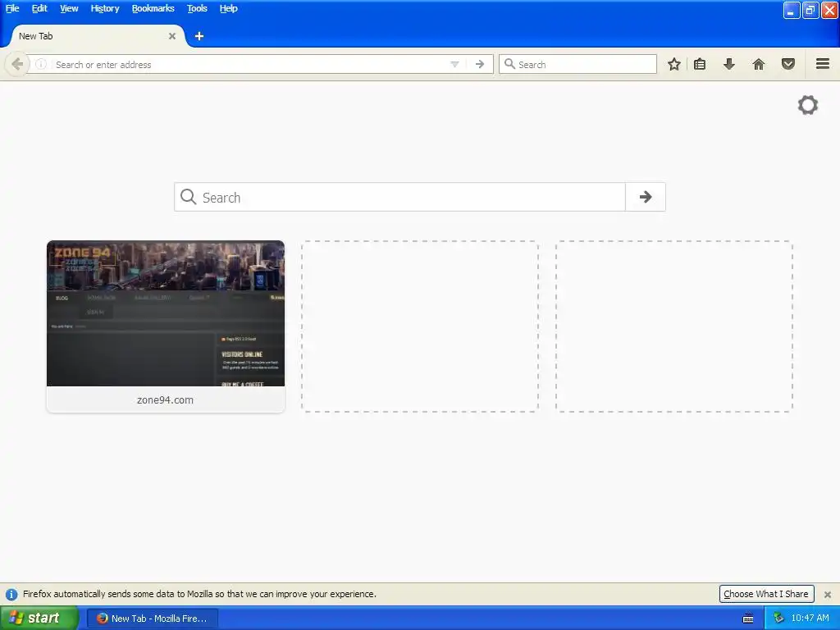Open new tab page settings gear
This screenshot has width=840, height=630.
(808, 105)
